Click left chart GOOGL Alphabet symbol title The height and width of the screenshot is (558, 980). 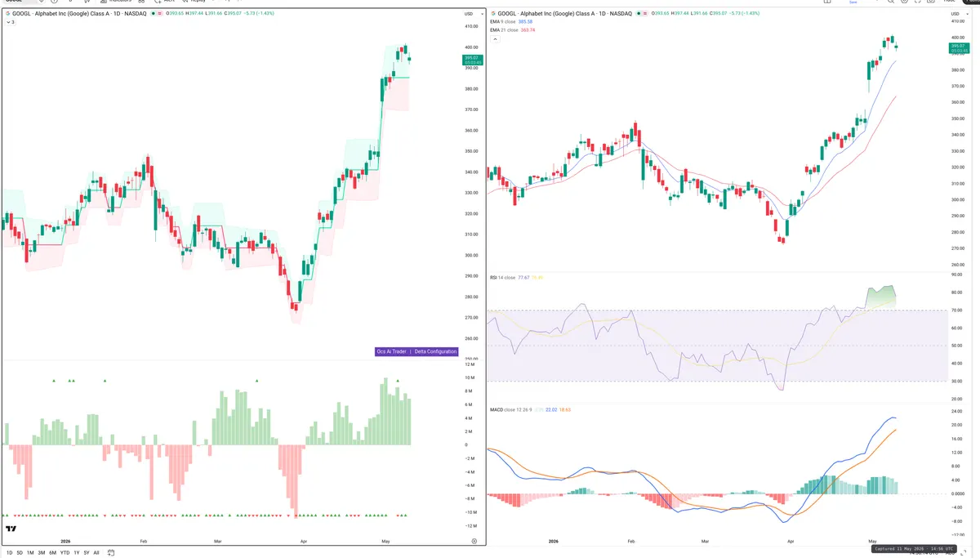tap(79, 14)
